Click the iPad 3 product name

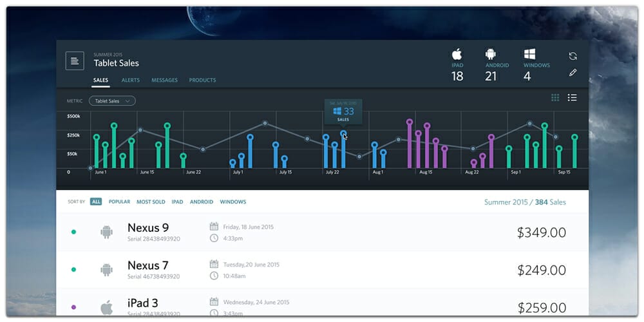[143, 303]
